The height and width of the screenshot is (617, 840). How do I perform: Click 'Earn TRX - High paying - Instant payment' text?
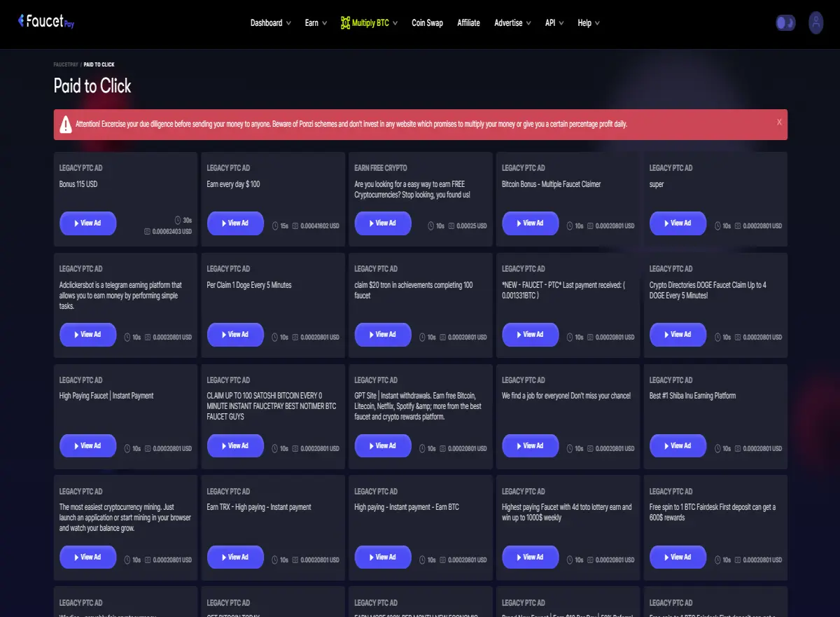259,507
